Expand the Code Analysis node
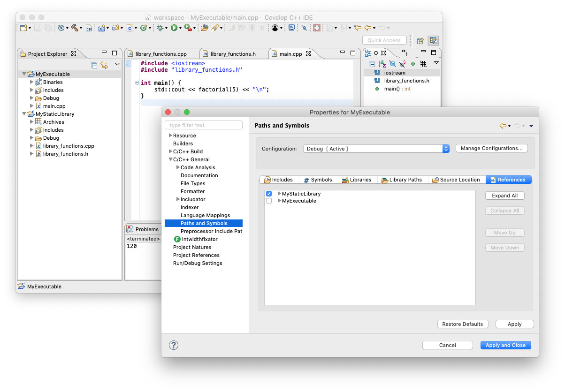Image resolution: width=565 pixels, height=392 pixels. (178, 167)
